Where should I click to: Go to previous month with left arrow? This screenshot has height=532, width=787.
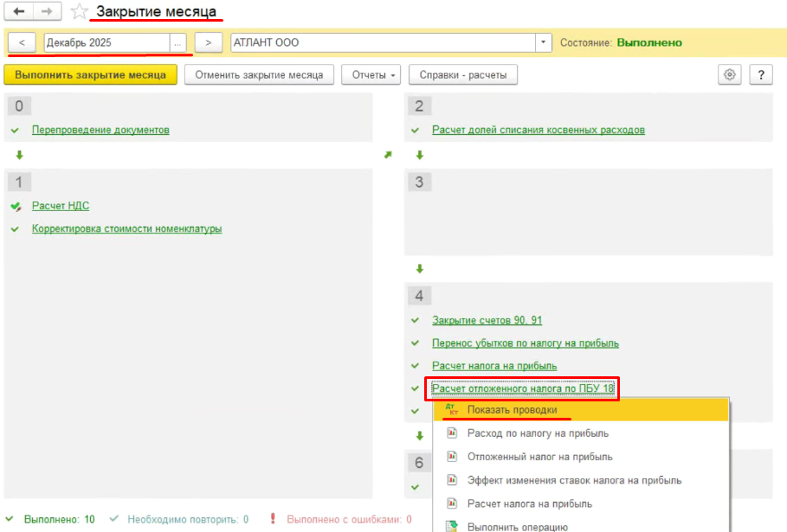pyautogui.click(x=22, y=42)
